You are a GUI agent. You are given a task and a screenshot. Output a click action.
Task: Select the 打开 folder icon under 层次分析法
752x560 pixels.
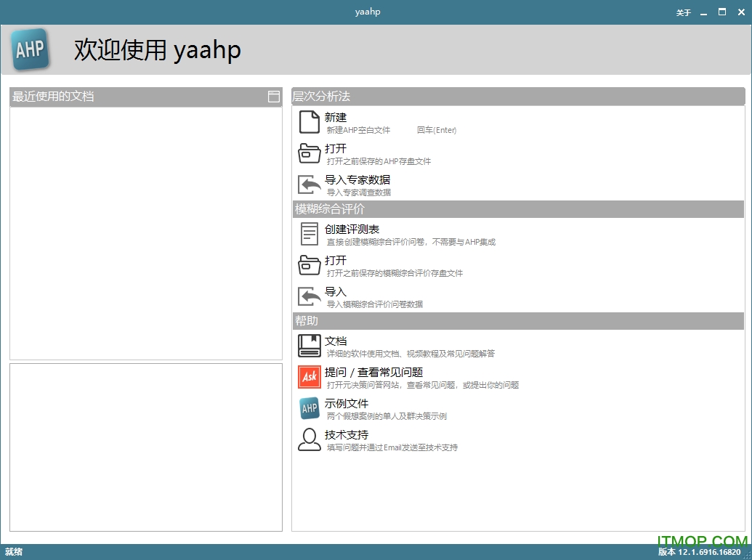(309, 153)
